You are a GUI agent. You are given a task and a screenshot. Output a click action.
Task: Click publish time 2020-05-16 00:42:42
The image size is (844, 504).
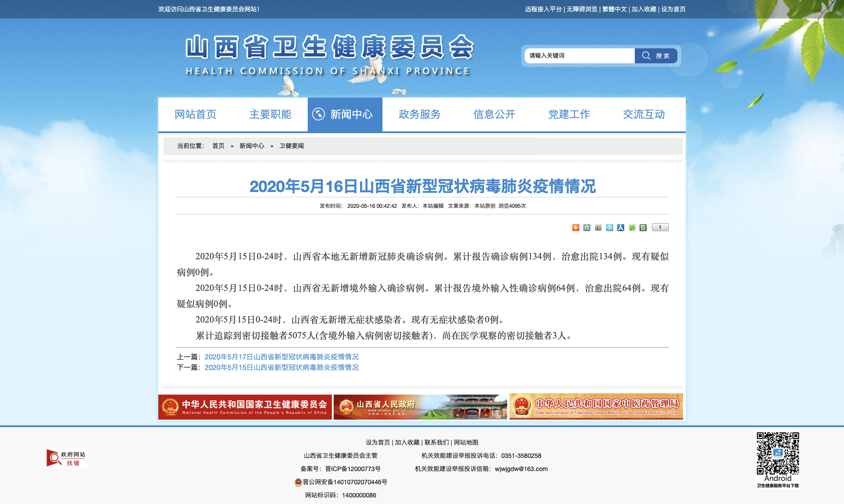372,206
